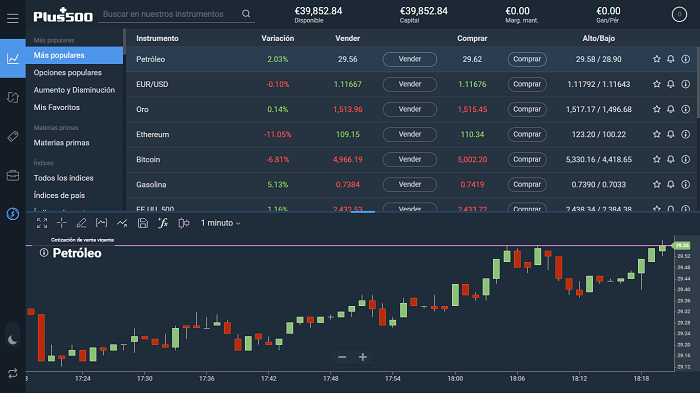Toggle dark mode moon icon
The height and width of the screenshot is (393, 700).
click(x=12, y=340)
